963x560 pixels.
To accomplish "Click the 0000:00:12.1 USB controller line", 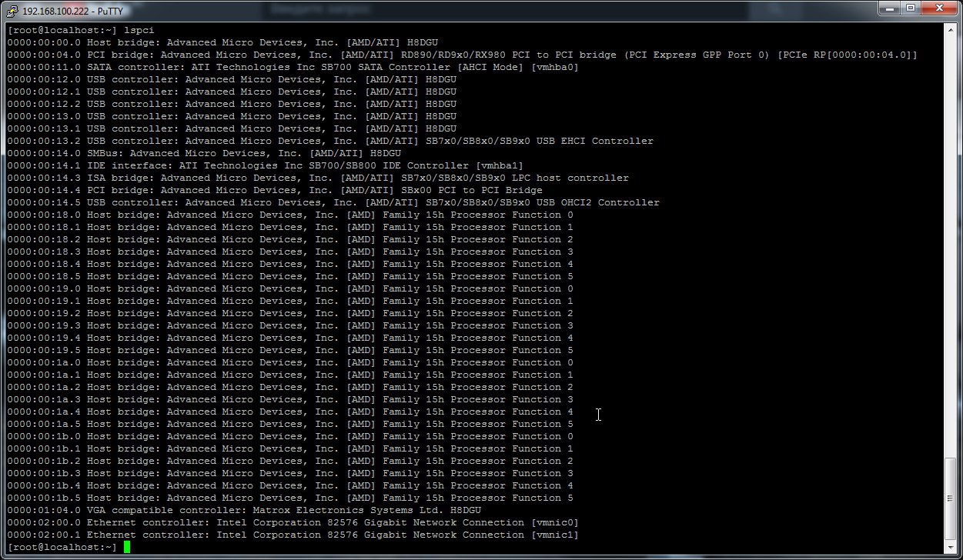I will point(232,92).
